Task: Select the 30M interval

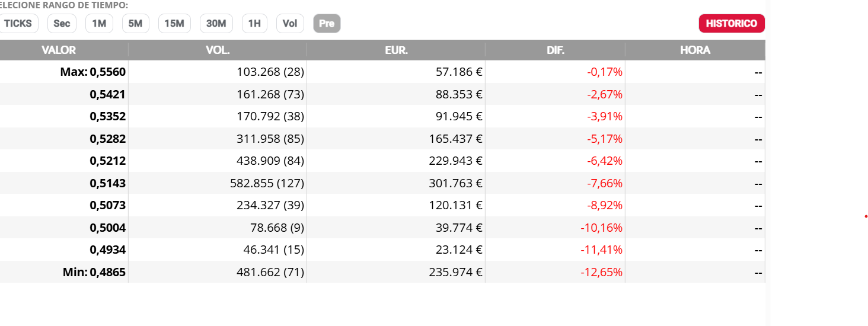Action: click(x=216, y=24)
